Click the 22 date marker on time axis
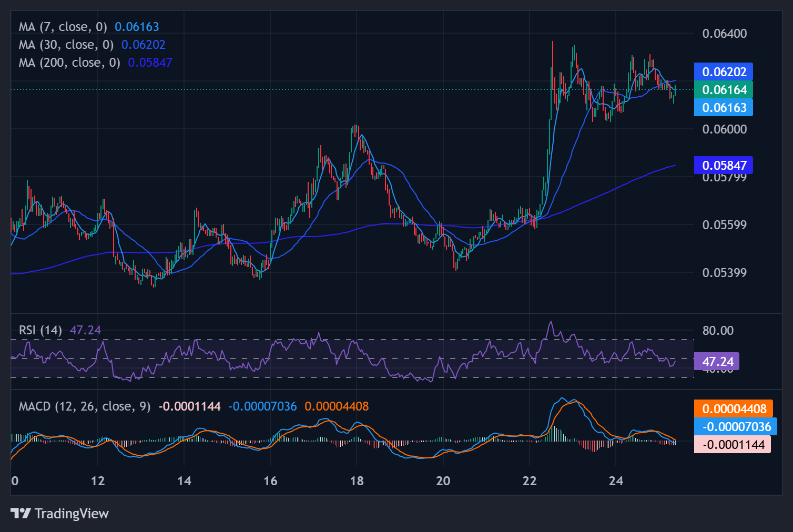The width and height of the screenshot is (793, 532). 530,480
